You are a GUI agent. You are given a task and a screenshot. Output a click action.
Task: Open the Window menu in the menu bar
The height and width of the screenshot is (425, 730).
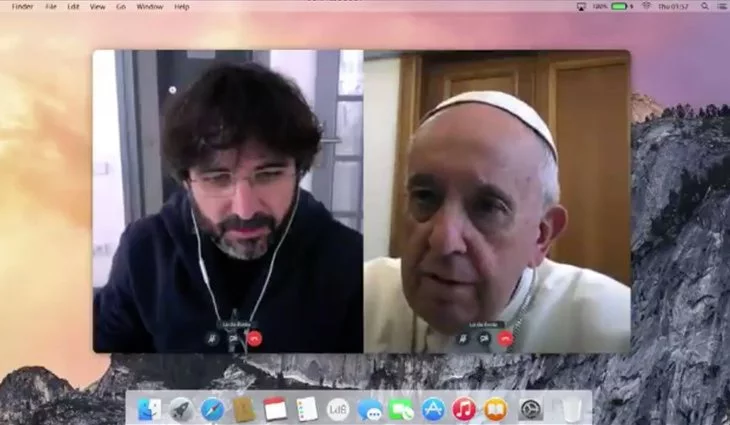coord(150,6)
